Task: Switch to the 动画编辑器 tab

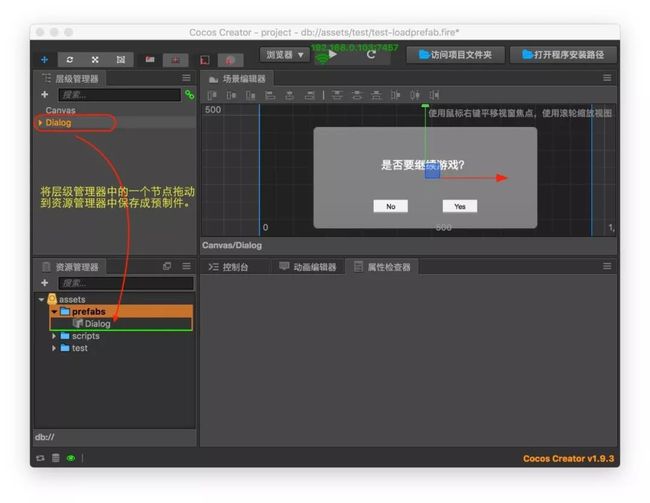Action: [308, 267]
